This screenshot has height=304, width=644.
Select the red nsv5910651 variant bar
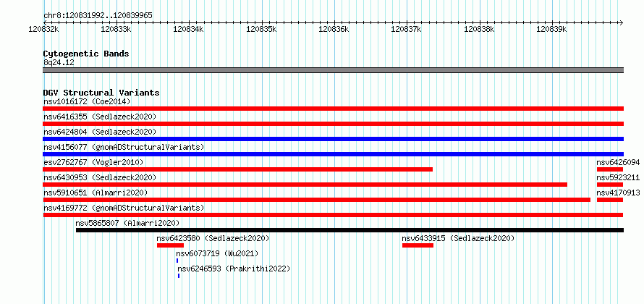[x=317, y=200]
